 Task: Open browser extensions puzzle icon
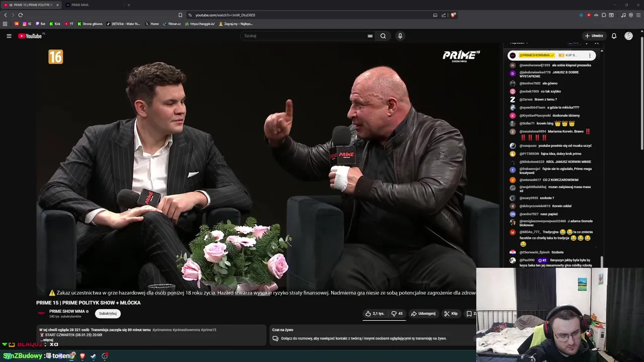pos(604,15)
